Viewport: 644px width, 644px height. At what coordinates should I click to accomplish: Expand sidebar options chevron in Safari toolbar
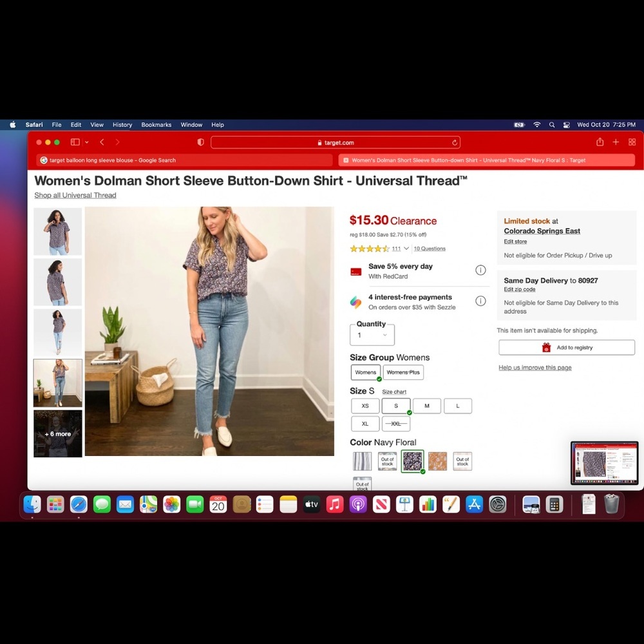click(87, 142)
